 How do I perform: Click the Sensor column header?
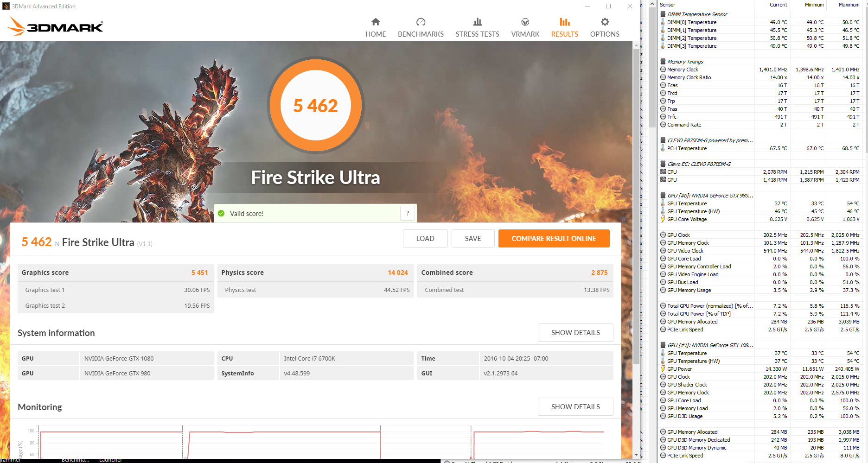667,5
